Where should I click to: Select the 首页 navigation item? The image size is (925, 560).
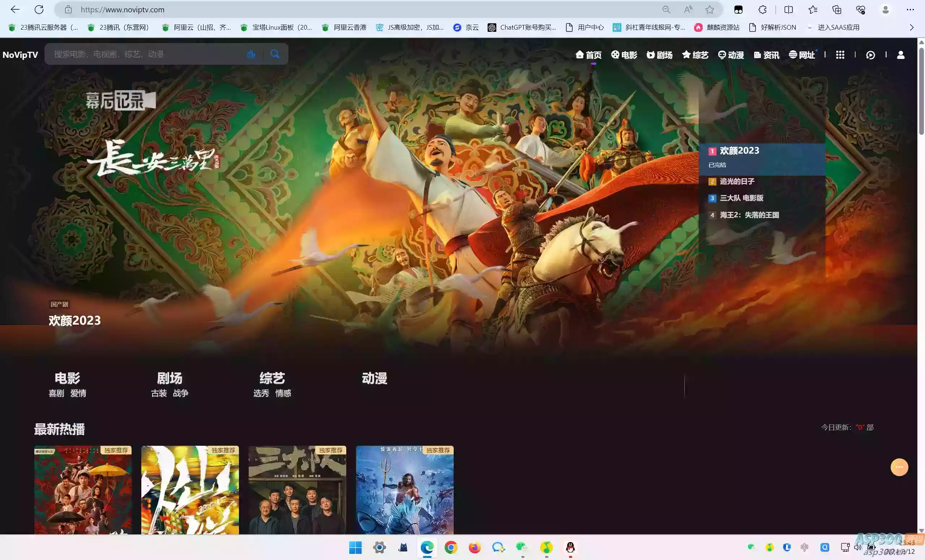pos(588,55)
